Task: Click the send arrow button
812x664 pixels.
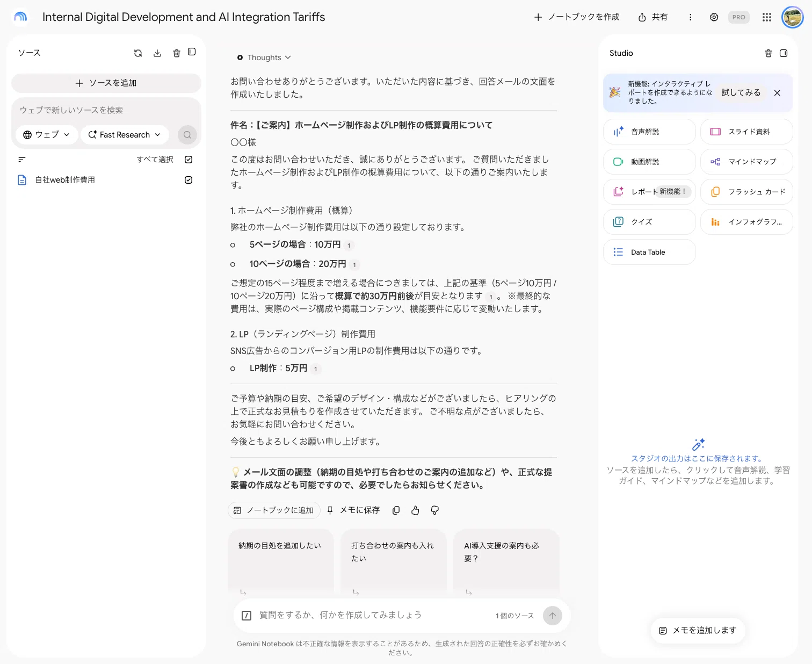Action: click(x=553, y=616)
